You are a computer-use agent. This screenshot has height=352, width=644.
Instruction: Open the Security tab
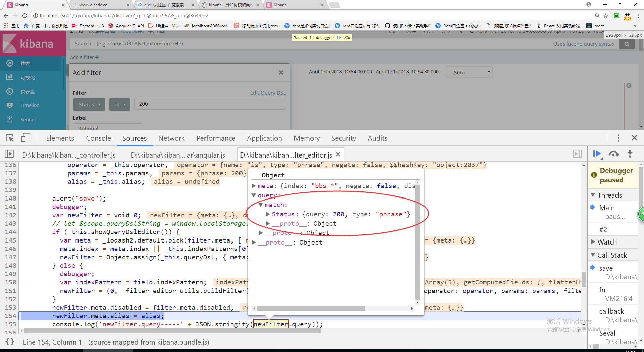click(x=343, y=138)
